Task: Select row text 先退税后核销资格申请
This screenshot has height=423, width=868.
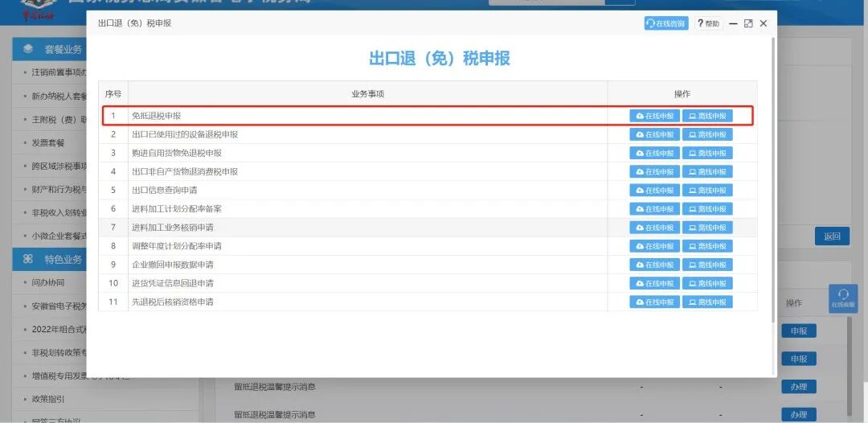Action: click(x=173, y=302)
